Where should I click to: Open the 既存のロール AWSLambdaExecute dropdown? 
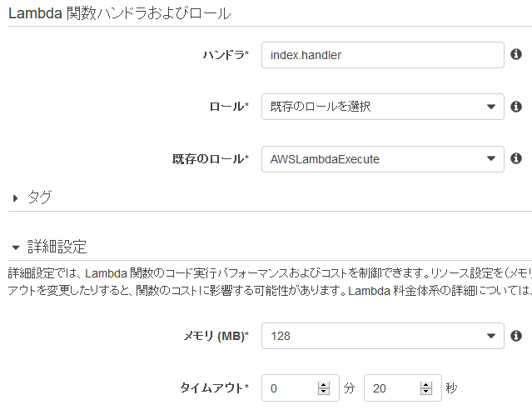382,158
